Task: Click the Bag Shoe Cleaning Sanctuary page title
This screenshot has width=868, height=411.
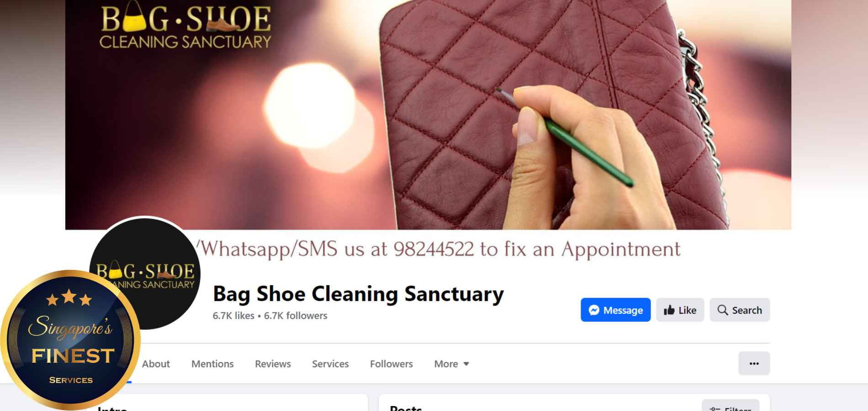Action: (359, 294)
